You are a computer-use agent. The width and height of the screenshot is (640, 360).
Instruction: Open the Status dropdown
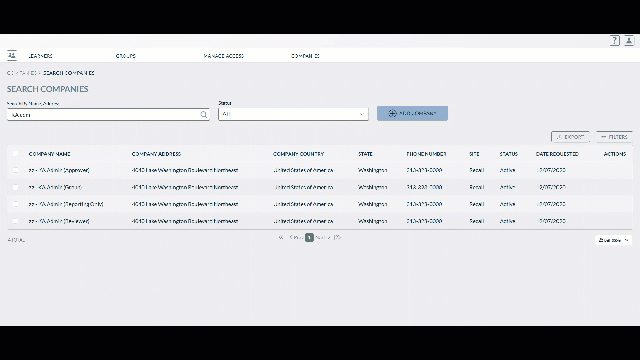tap(293, 114)
